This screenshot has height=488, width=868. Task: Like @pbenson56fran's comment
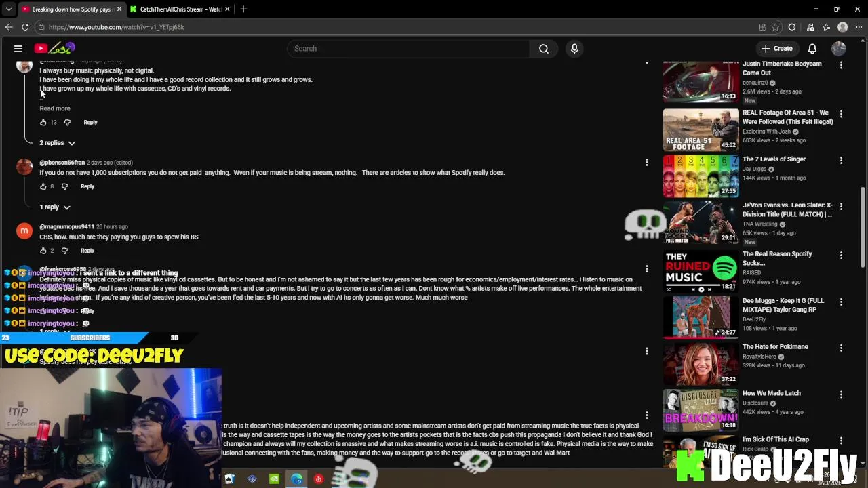43,186
